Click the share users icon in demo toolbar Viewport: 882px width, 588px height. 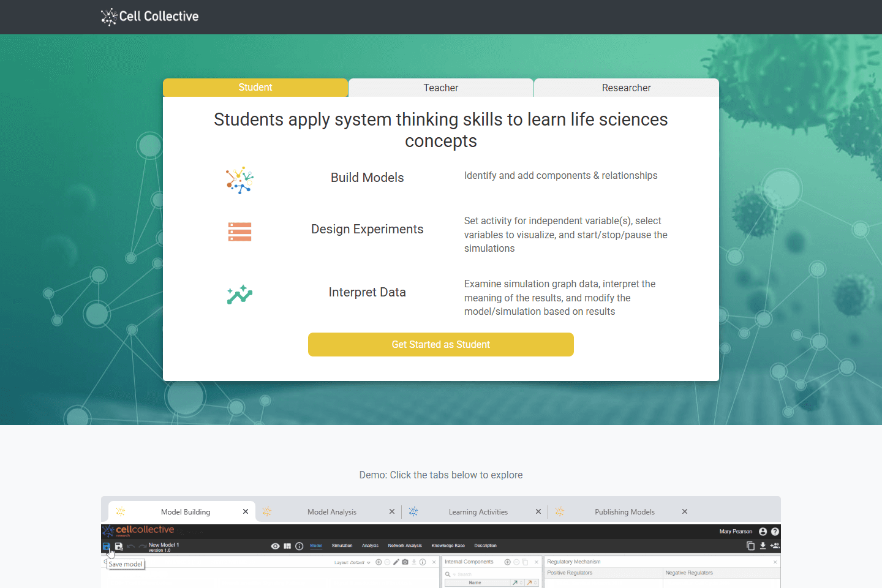point(775,546)
